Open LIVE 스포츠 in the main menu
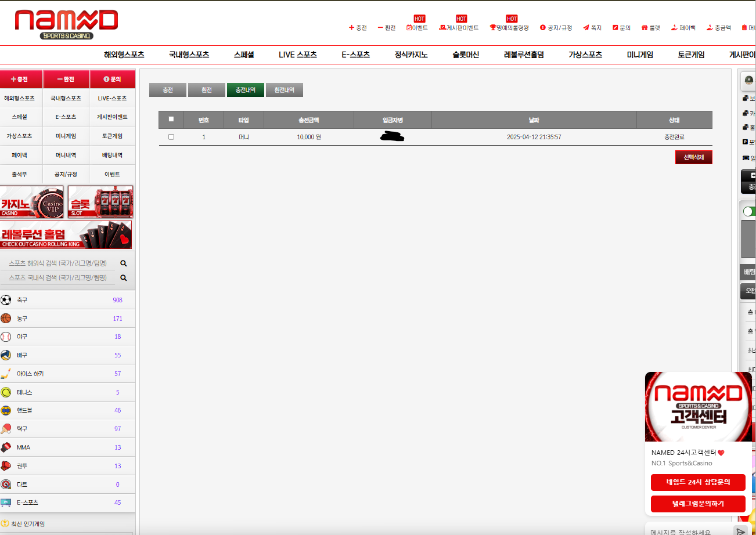This screenshot has height=535, width=756. pos(297,55)
